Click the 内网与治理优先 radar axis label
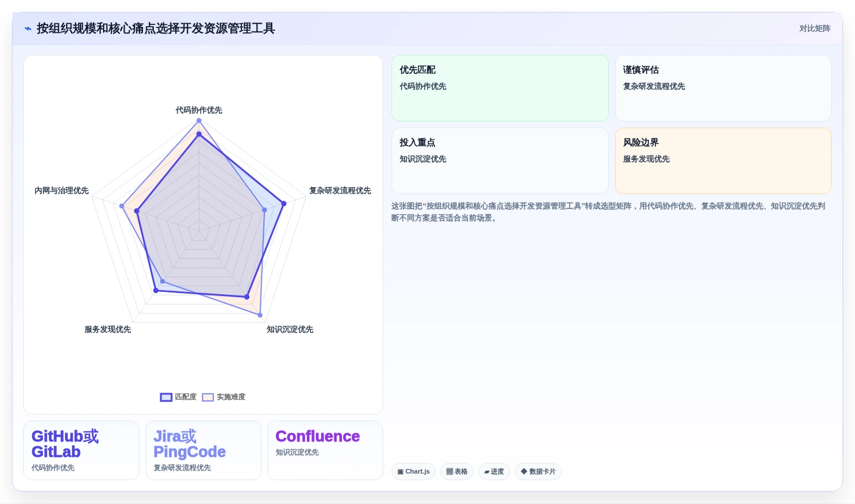Screen dimensions: 855x504 [61, 191]
